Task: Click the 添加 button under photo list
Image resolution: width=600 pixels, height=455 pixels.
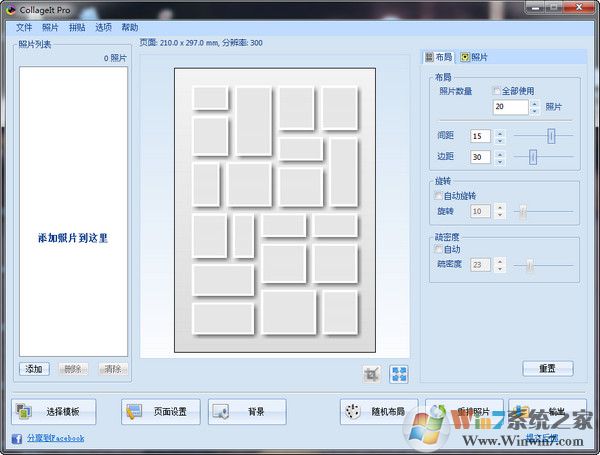Action: click(x=34, y=369)
